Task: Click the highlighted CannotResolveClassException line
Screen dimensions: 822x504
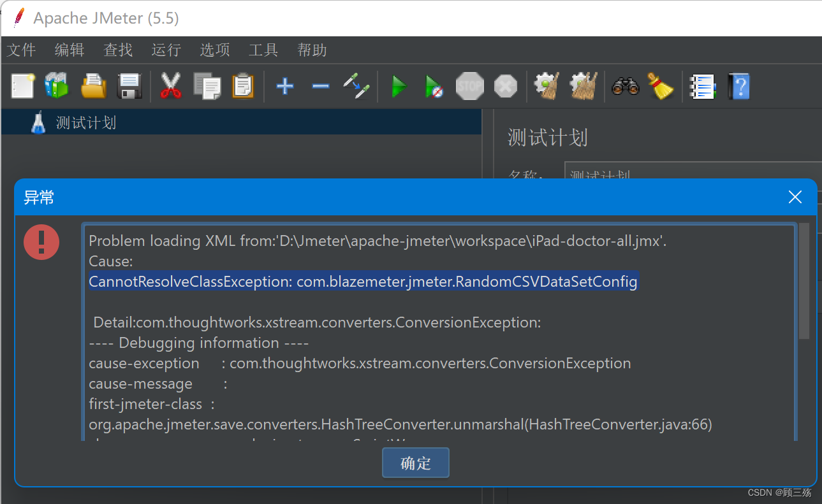Action: click(x=363, y=281)
